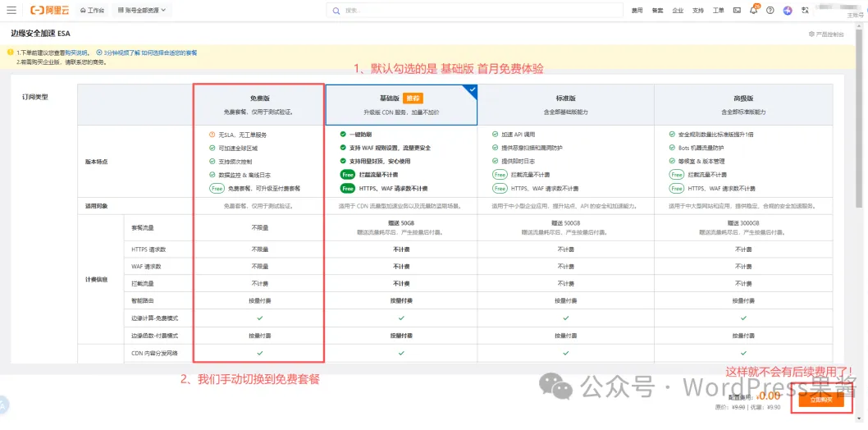Click 数据监控 & 离线日志 feature text

pyautogui.click(x=243, y=175)
